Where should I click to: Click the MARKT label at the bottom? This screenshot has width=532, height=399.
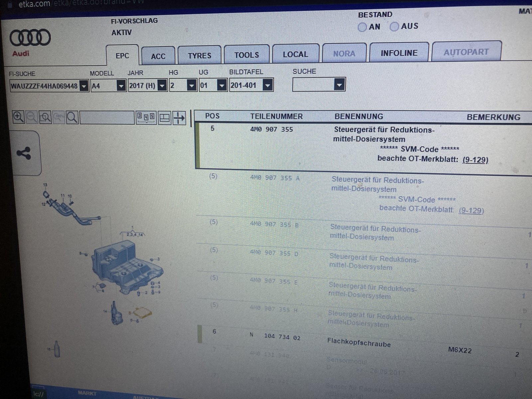(87, 393)
